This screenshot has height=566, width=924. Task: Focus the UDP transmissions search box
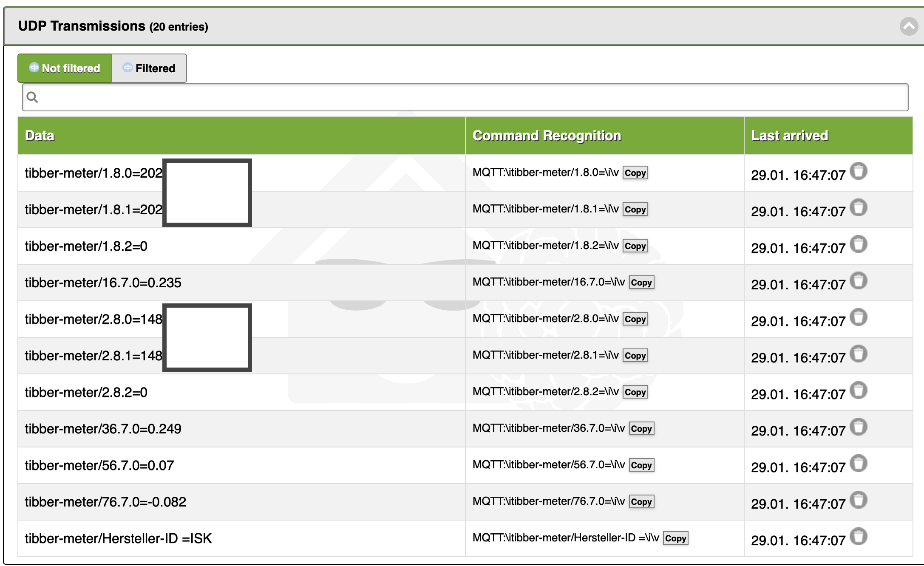pos(468,97)
